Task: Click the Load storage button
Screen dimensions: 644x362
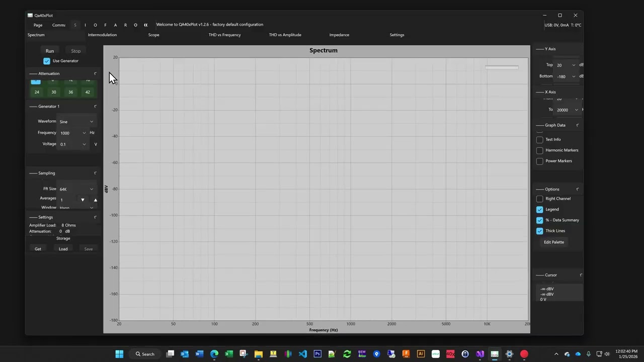Action: click(63, 249)
